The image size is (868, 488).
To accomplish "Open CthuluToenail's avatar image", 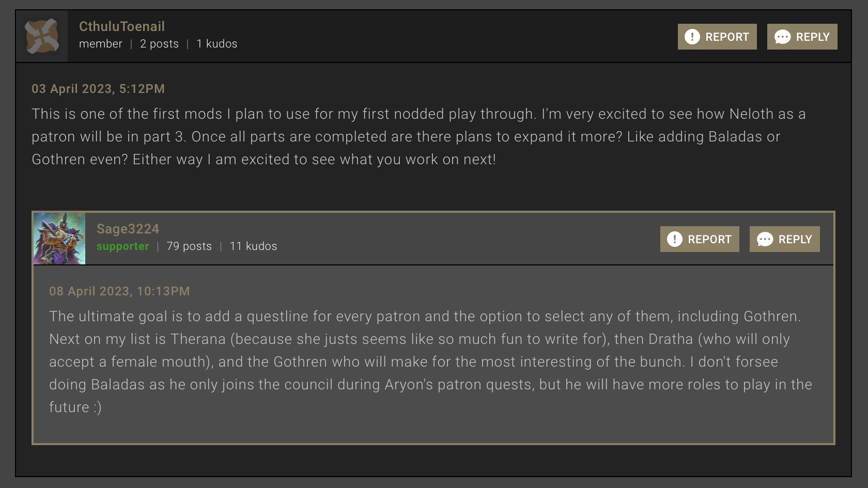I will [x=42, y=36].
